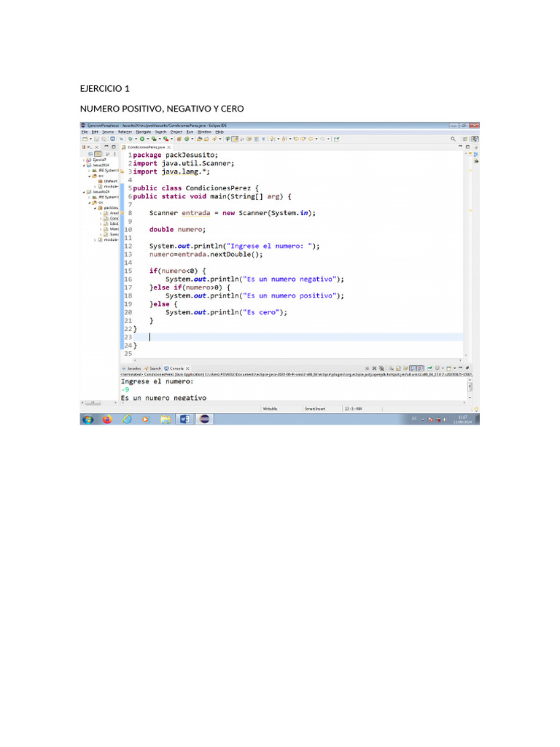560x747 pixels.
Task: Click the Open Type folder icon
Action: point(200,139)
